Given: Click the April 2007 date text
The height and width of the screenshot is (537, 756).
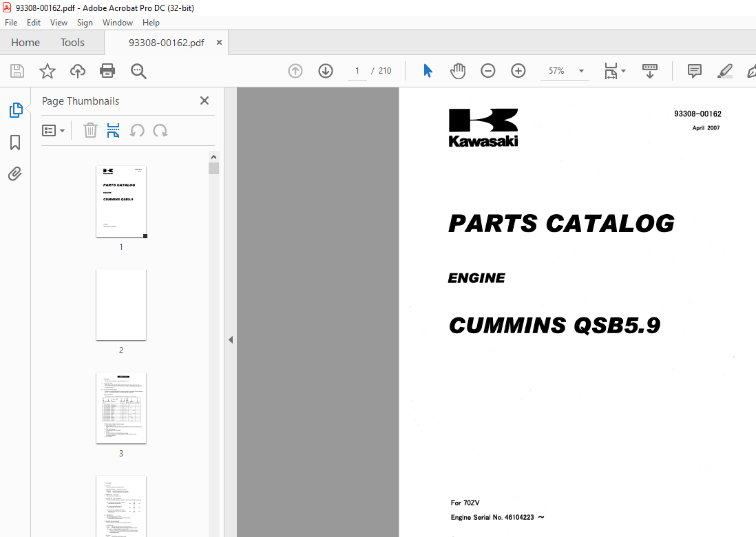Looking at the screenshot, I should point(706,128).
